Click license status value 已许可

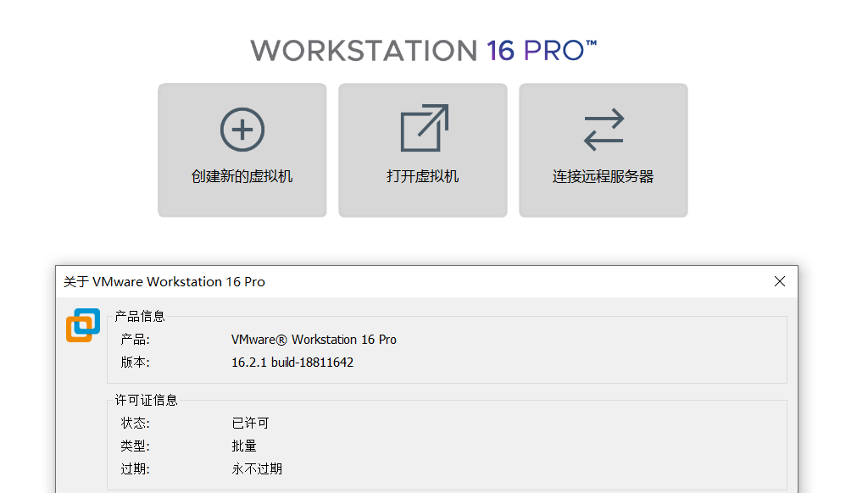point(250,424)
